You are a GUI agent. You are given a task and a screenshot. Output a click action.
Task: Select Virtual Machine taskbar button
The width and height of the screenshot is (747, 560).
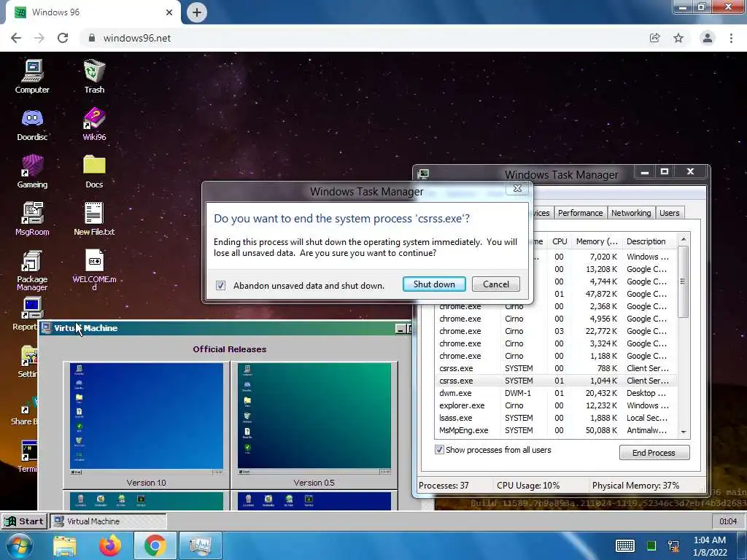point(108,521)
